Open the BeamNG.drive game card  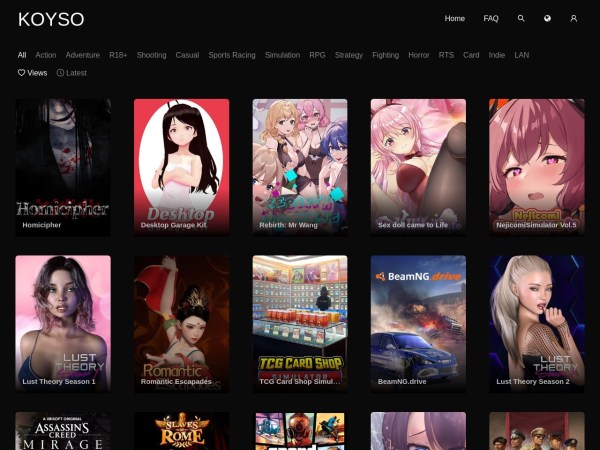point(418,322)
